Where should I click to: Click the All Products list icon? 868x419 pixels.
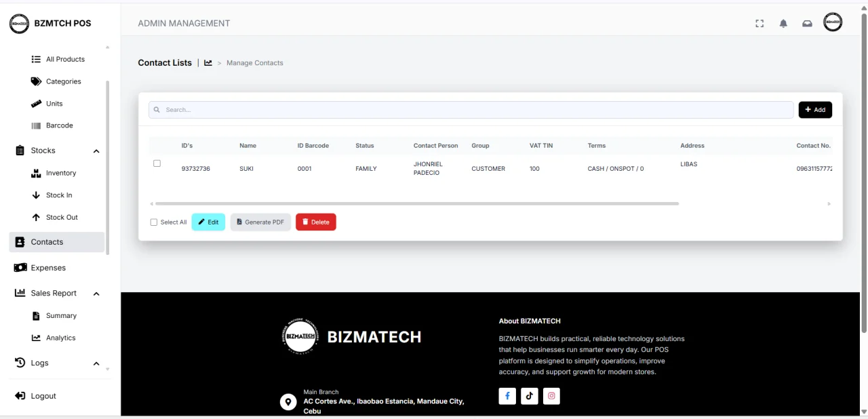[x=36, y=59]
